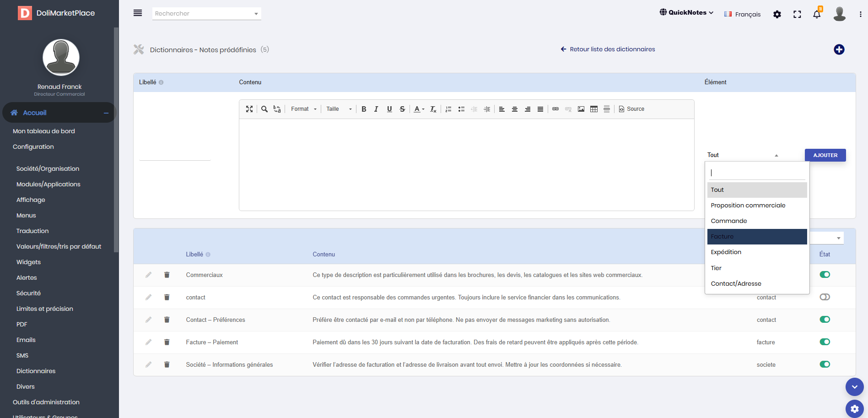The width and height of the screenshot is (868, 418).
Task: Maximize the editor with the expand icon
Action: [249, 109]
